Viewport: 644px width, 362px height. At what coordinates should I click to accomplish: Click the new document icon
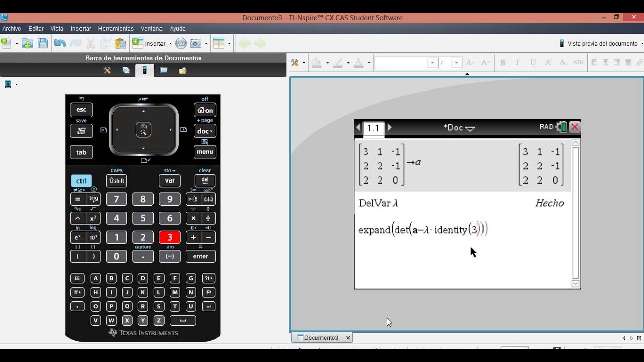(x=6, y=44)
